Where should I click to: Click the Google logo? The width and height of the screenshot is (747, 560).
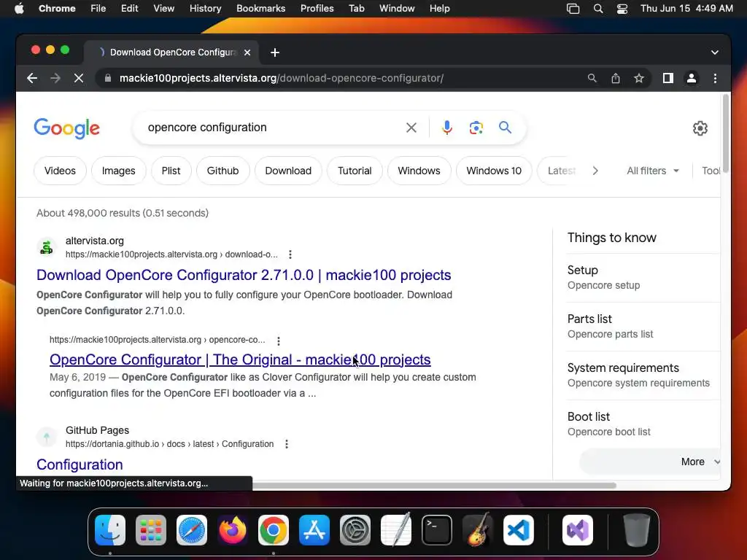click(66, 128)
